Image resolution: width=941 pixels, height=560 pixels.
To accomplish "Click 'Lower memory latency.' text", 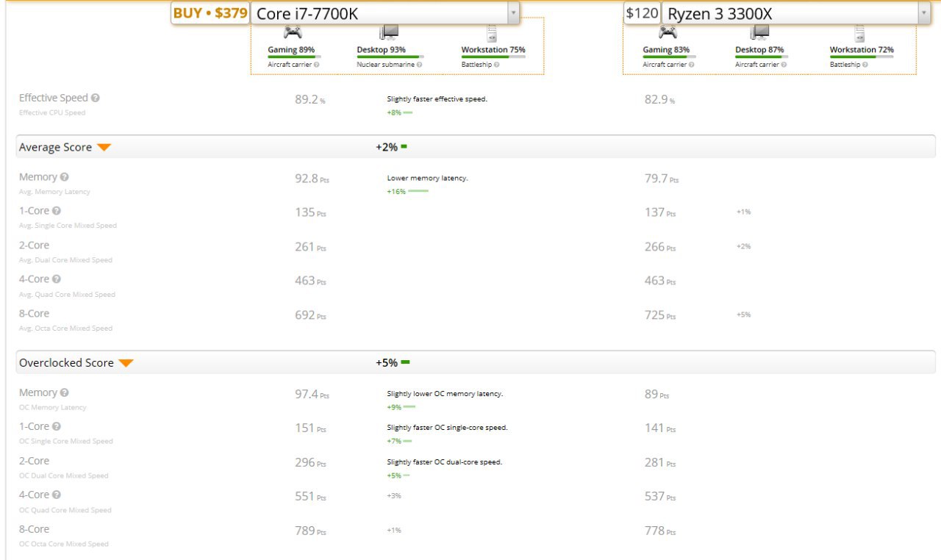I will pos(427,178).
